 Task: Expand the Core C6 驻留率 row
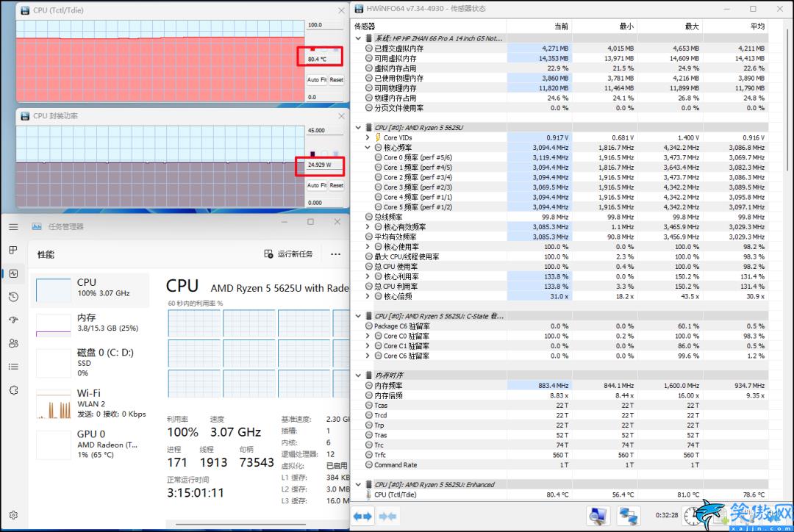[368, 356]
